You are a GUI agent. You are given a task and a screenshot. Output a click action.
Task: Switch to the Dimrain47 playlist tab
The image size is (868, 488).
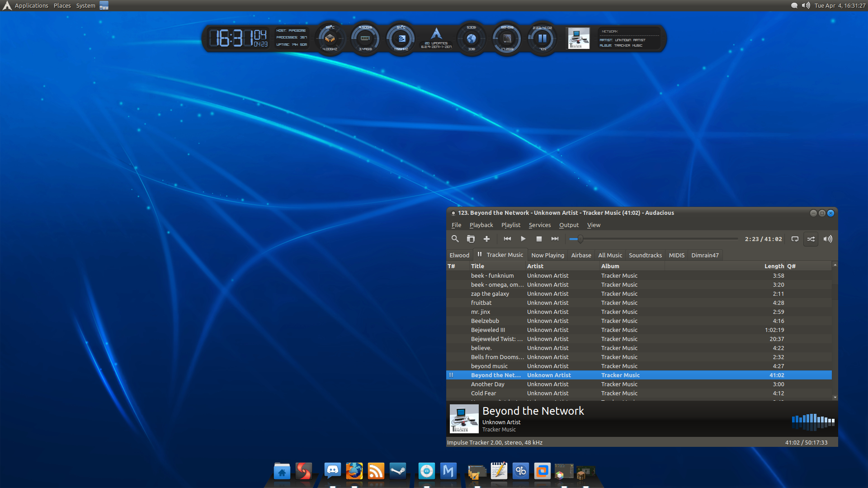(705, 255)
